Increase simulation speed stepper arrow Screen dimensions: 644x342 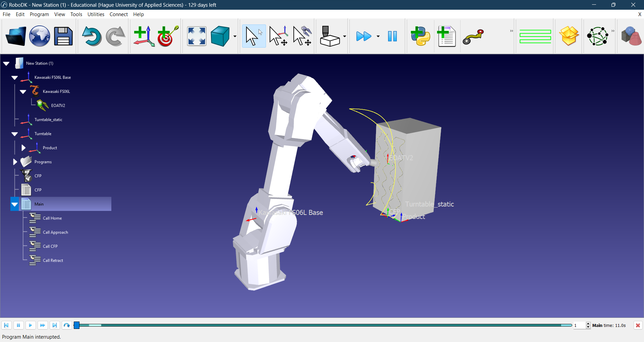tap(588, 324)
